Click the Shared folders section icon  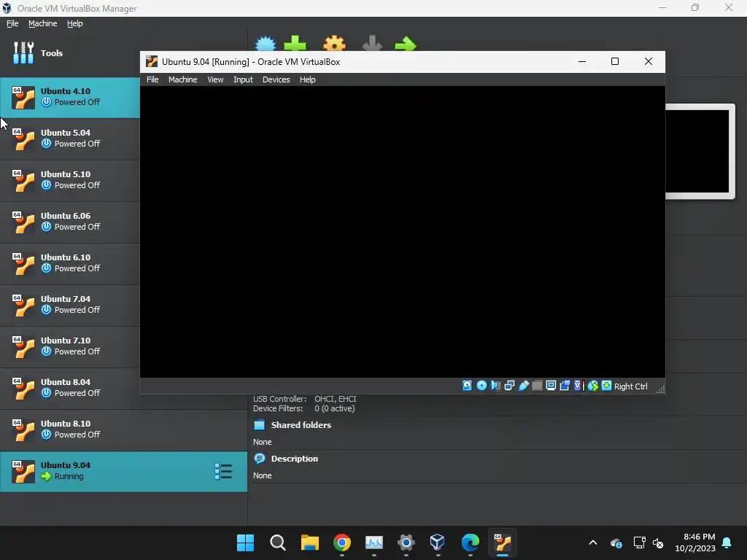259,425
